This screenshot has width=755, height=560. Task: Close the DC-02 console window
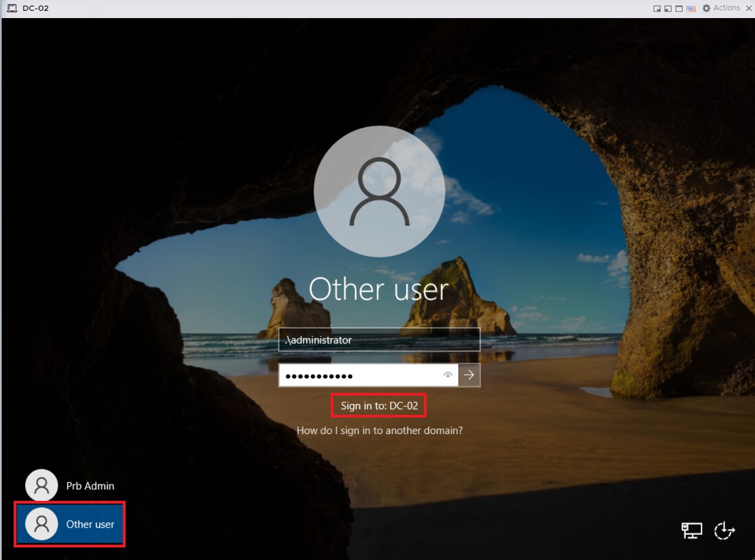coord(748,8)
